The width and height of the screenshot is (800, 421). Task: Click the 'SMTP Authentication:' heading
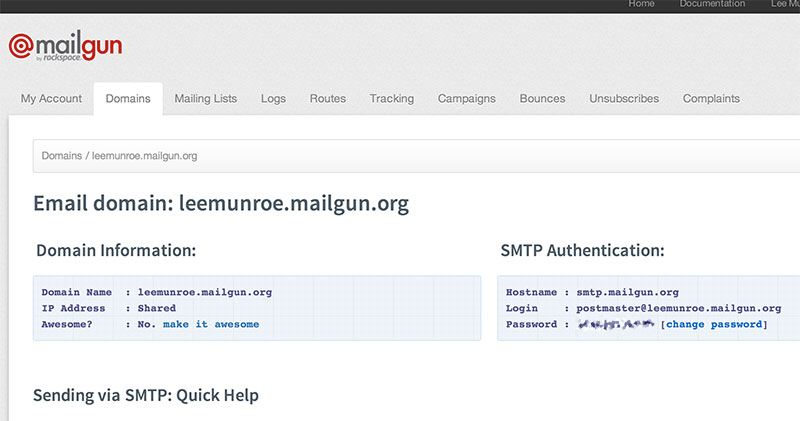pos(583,251)
